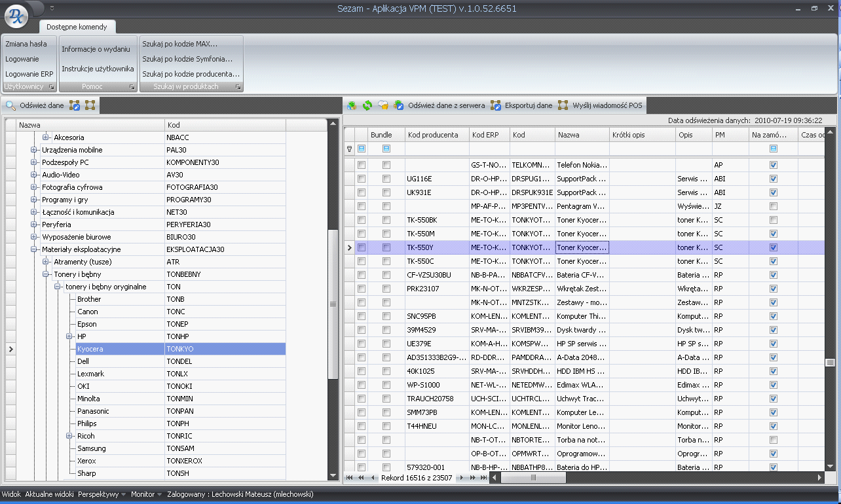Click the grid vertical scroll up arrow
The image size is (841, 504).
click(x=831, y=133)
